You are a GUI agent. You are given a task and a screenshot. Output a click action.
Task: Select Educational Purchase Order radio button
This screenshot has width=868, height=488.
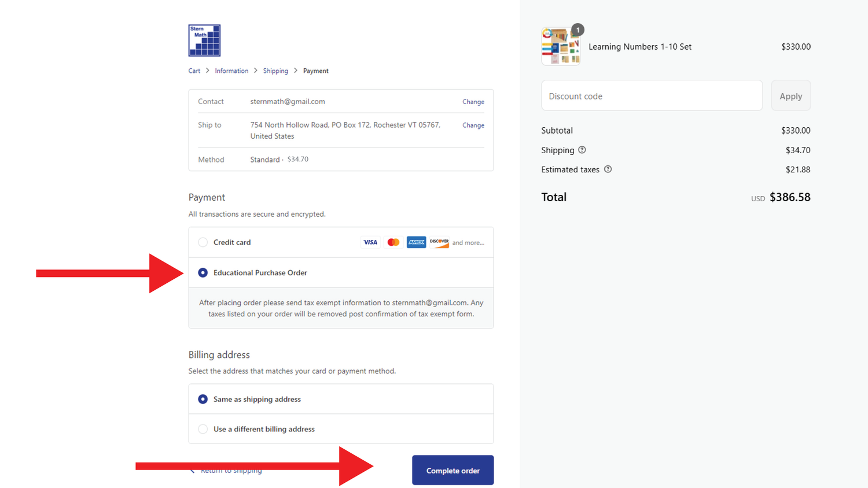[203, 273]
